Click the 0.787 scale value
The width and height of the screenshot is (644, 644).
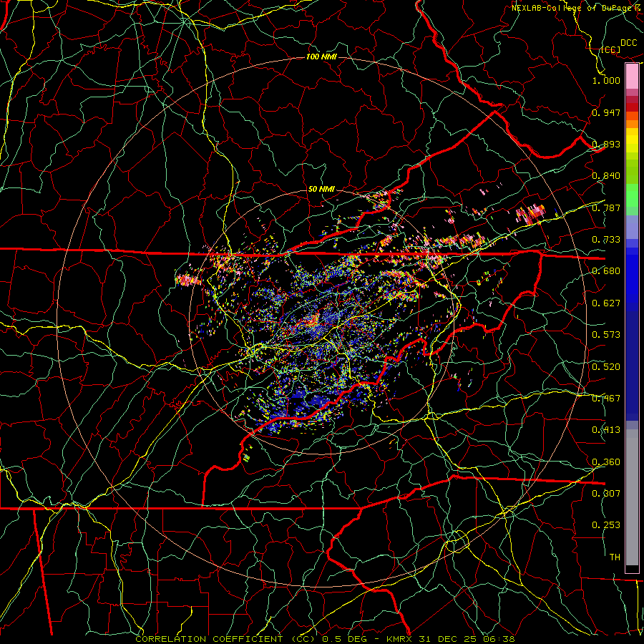[606, 208]
